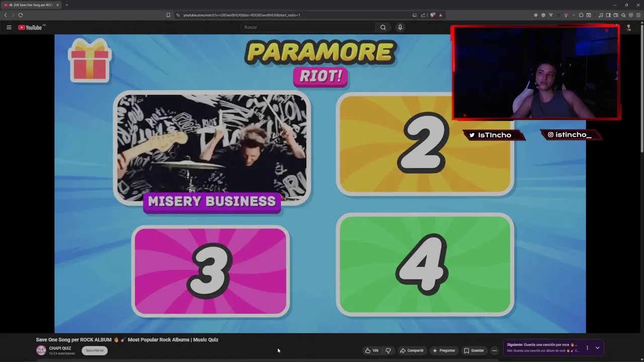The image size is (644, 362).
Task: Click the V-shaped extension icon
Action: (x=551, y=15)
